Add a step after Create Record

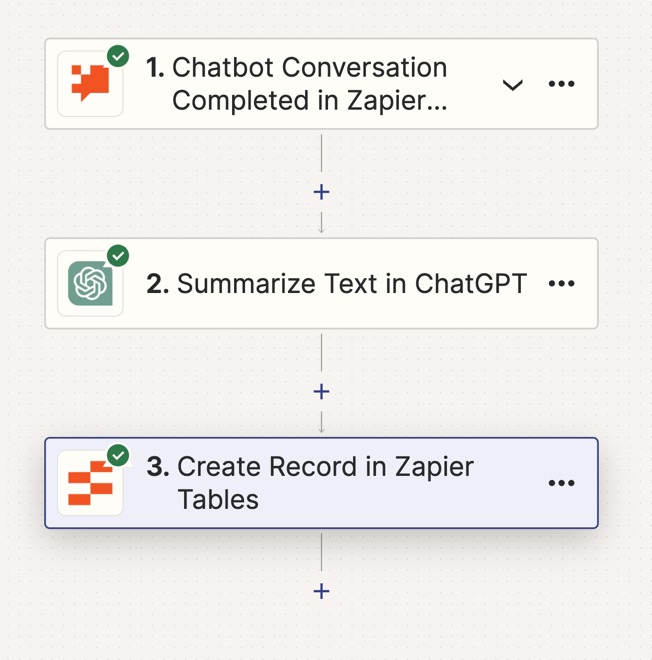click(321, 591)
